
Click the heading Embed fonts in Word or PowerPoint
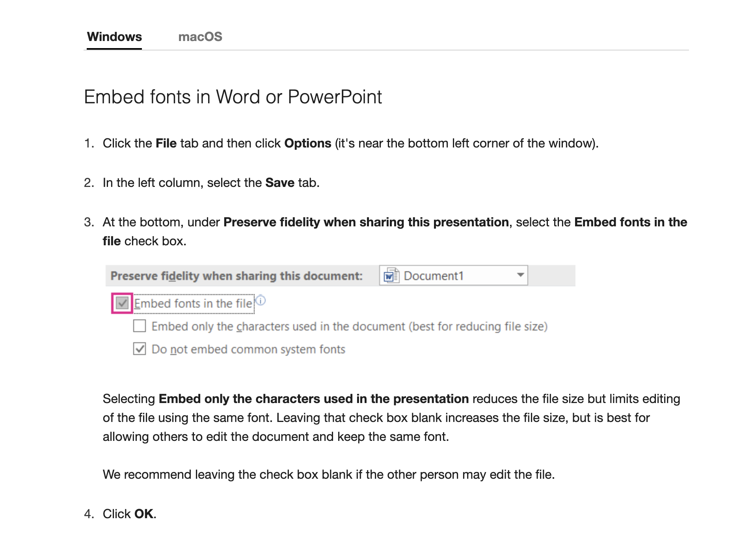coord(233,97)
